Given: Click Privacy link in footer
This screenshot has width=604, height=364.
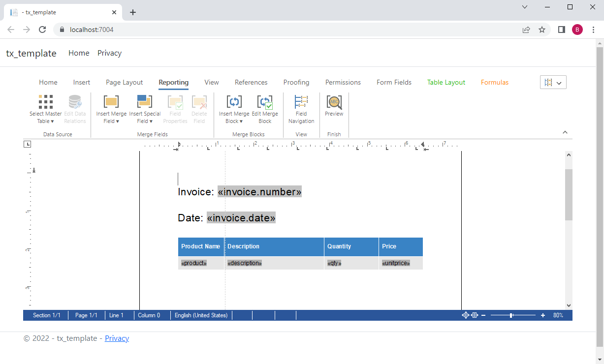Looking at the screenshot, I should click(117, 338).
